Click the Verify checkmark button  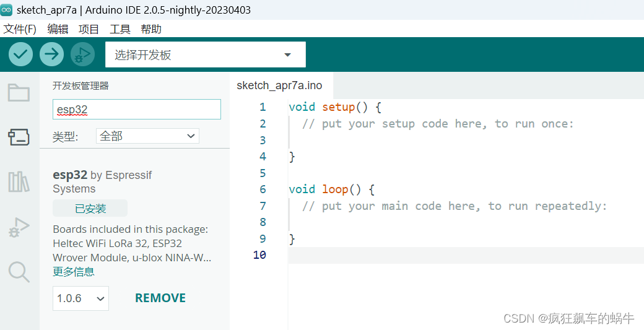[20, 54]
